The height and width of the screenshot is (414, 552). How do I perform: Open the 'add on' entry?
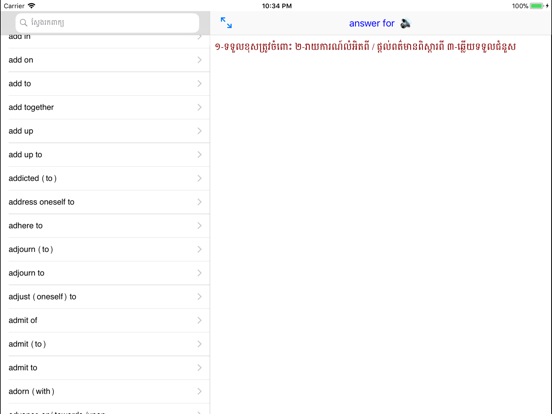[105, 60]
